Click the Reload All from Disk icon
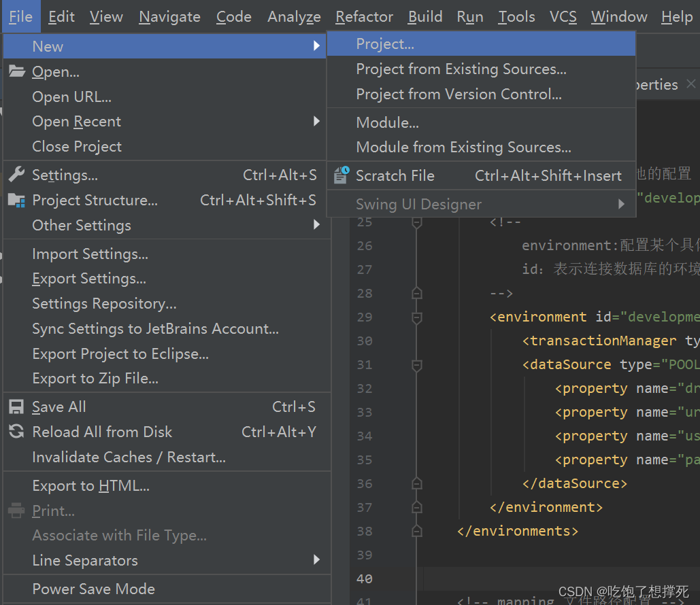The image size is (700, 605). 16,432
